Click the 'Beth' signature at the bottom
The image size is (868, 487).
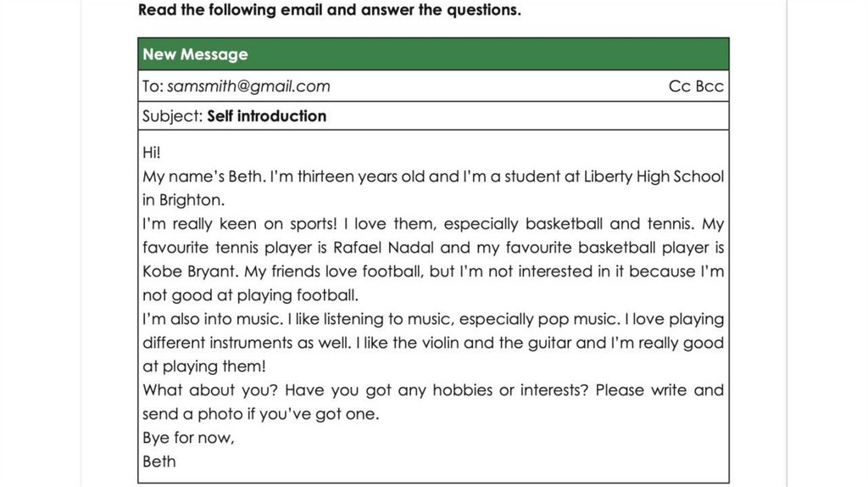159,462
